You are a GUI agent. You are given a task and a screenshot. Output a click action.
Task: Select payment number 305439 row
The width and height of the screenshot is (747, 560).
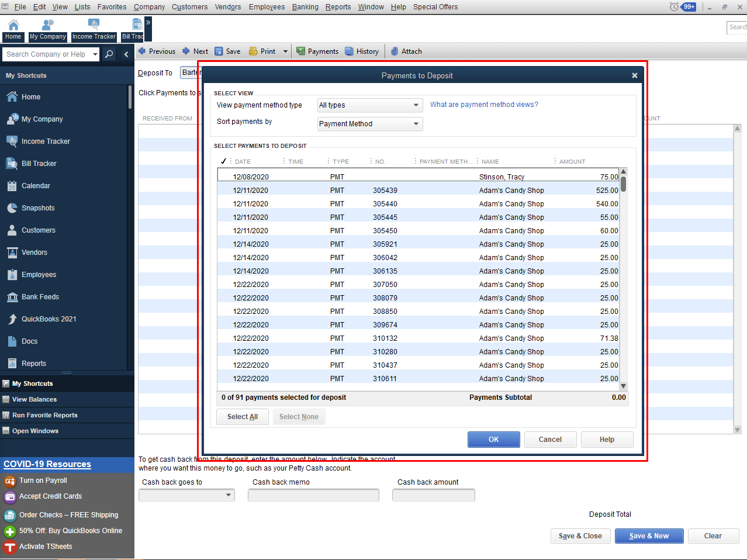coord(418,190)
